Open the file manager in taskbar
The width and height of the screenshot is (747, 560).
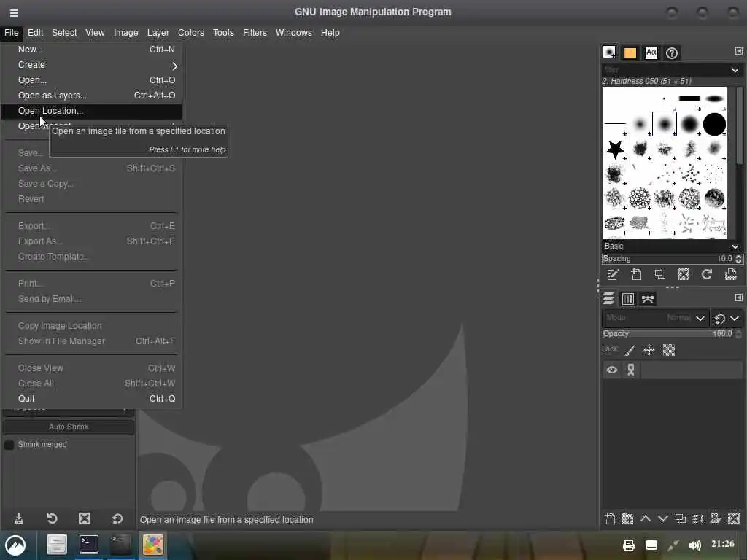pyautogui.click(x=56, y=545)
